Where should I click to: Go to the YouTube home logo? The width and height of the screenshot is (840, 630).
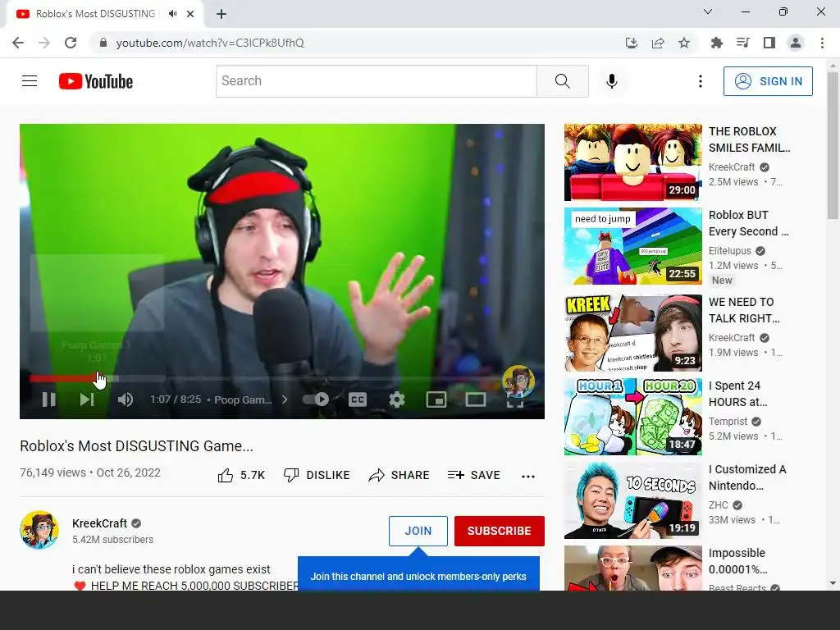(96, 81)
